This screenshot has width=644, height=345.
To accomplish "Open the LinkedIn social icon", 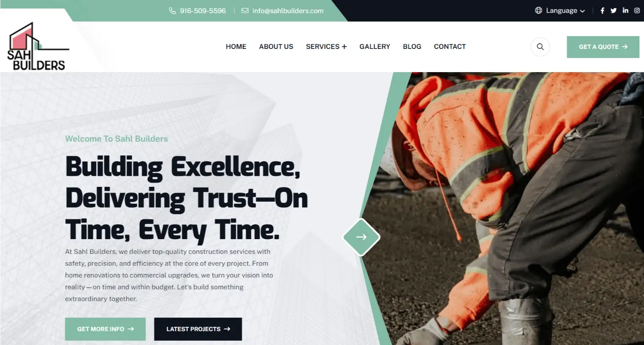I will click(x=625, y=11).
